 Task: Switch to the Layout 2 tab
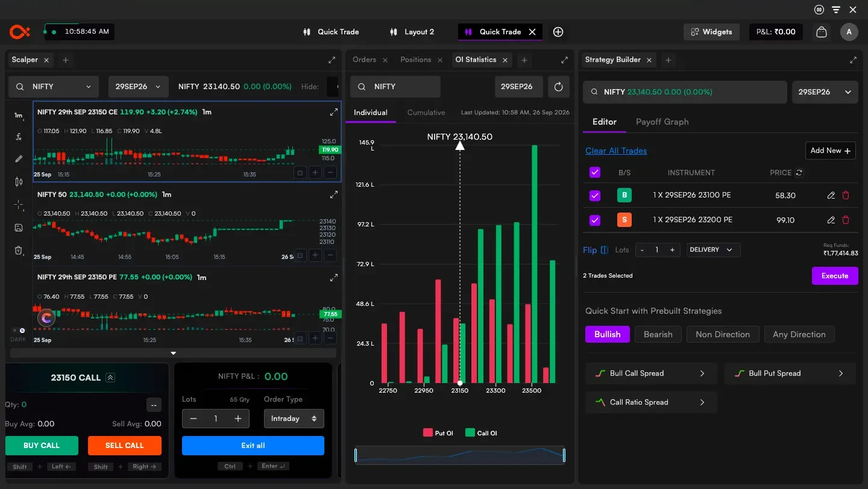coord(412,32)
